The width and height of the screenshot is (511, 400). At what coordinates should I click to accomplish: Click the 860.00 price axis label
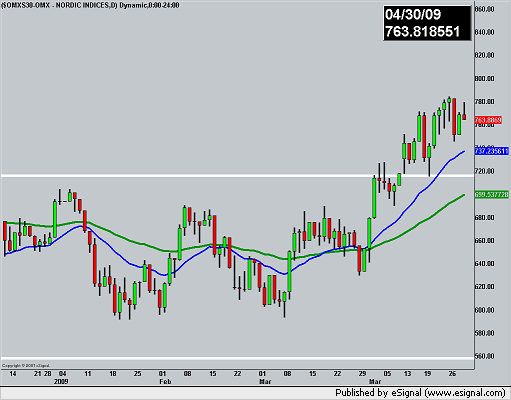click(x=484, y=9)
